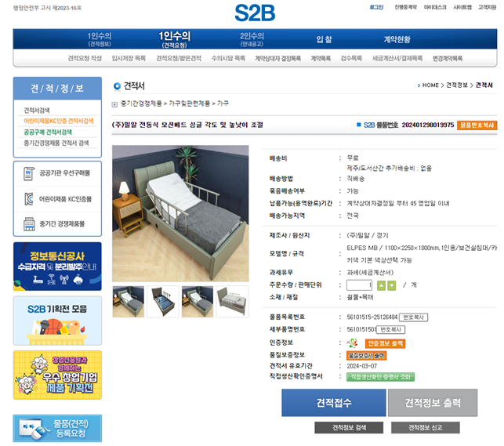The image size is (504, 446).
Task: Click the breadcrumb icon before 중기간경쟁제품
Action: coord(114,104)
